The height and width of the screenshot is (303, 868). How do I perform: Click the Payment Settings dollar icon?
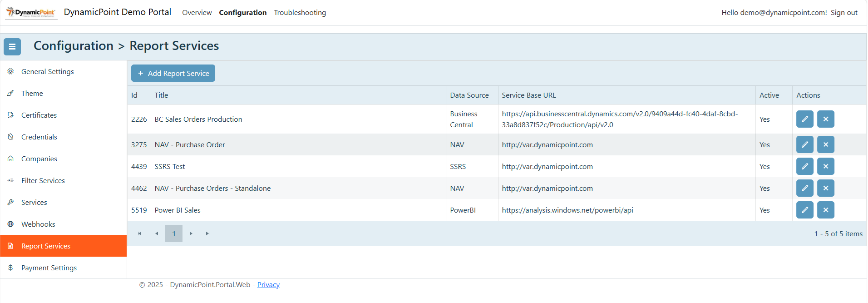pyautogui.click(x=10, y=268)
